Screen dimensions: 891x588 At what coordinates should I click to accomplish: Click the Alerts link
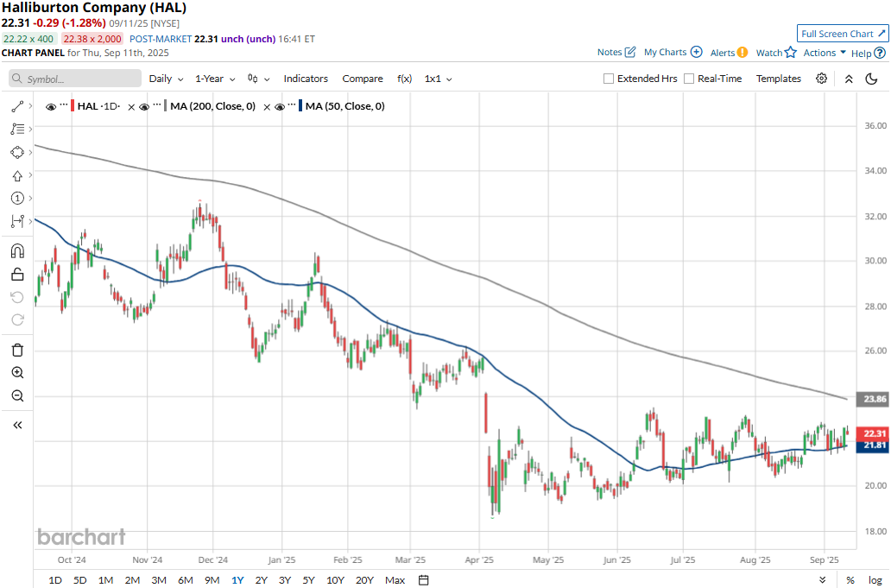click(723, 53)
